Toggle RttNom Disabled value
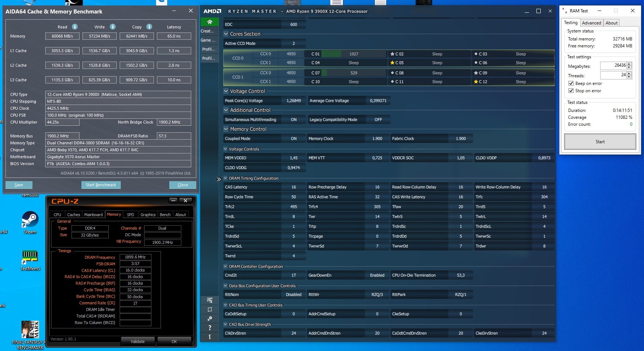The image size is (644, 351). [x=294, y=295]
